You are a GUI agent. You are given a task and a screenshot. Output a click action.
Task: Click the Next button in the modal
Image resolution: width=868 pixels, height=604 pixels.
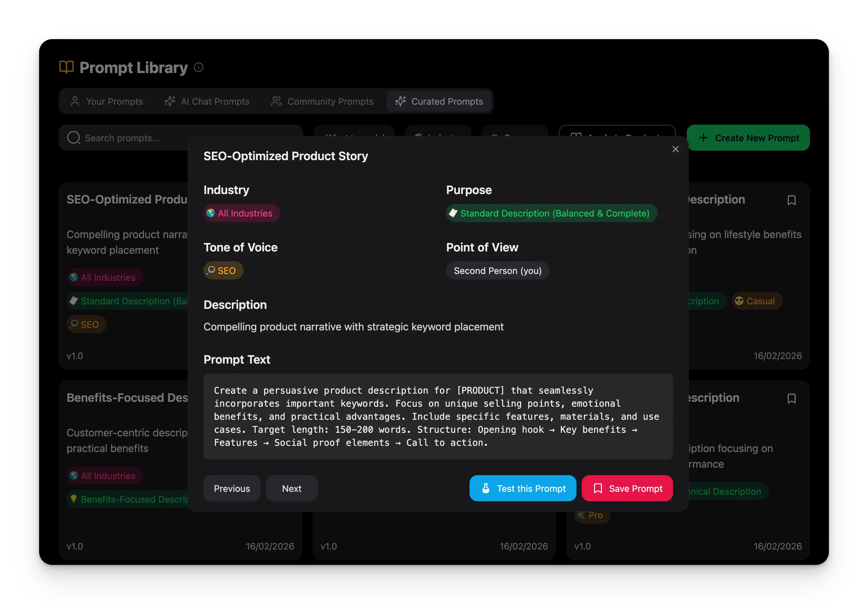(292, 488)
